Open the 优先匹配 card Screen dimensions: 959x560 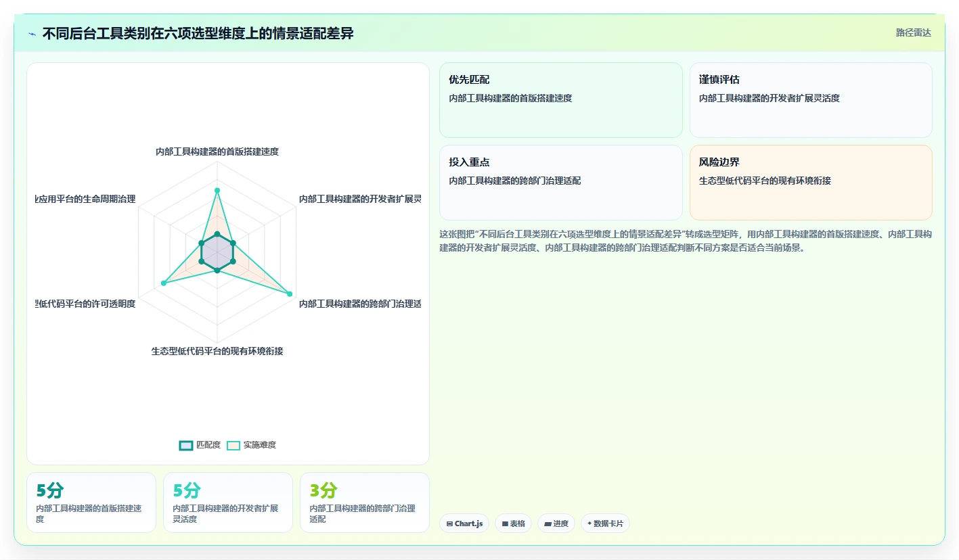pyautogui.click(x=561, y=100)
